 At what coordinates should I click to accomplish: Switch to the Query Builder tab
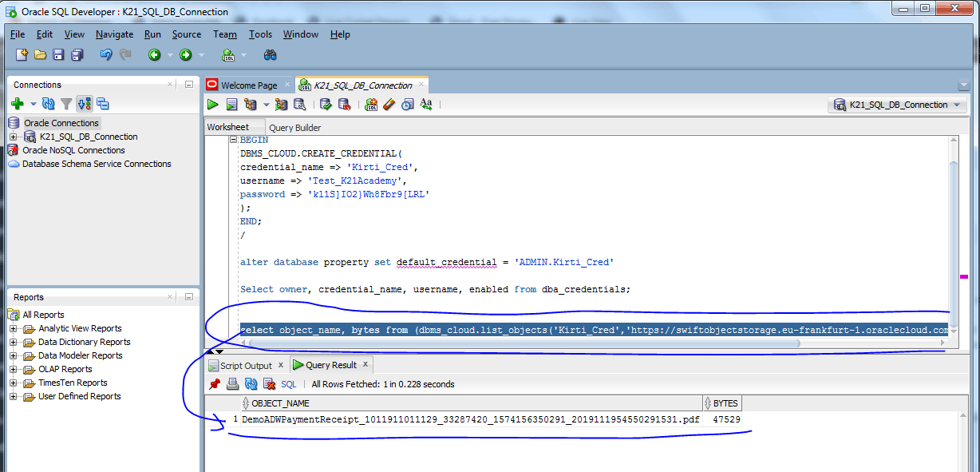[294, 128]
